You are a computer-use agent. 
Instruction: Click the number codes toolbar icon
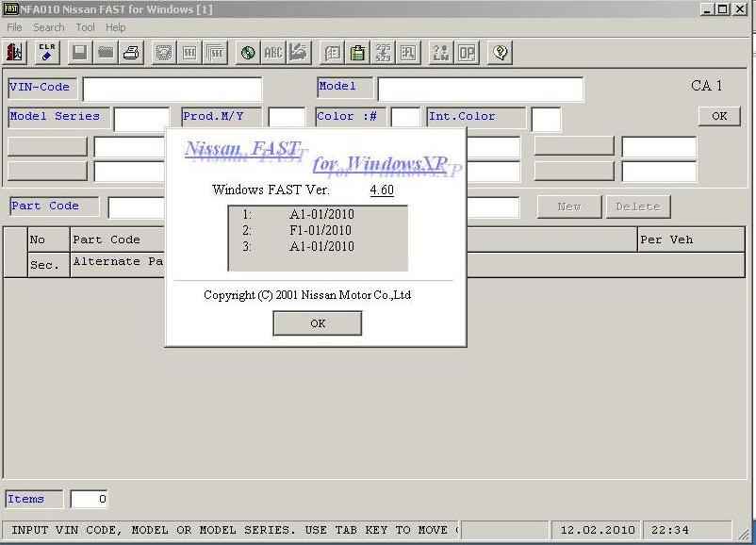coord(383,52)
